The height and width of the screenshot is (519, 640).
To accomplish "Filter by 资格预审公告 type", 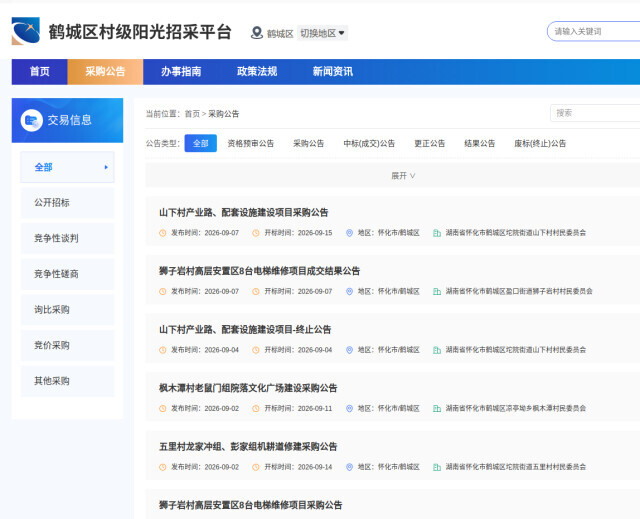I will coord(251,143).
